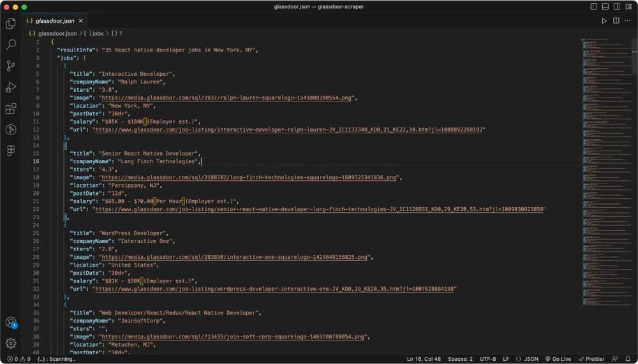Close the glassdoor.json tab
Viewport: 638px width, 364px height.
(x=80, y=21)
